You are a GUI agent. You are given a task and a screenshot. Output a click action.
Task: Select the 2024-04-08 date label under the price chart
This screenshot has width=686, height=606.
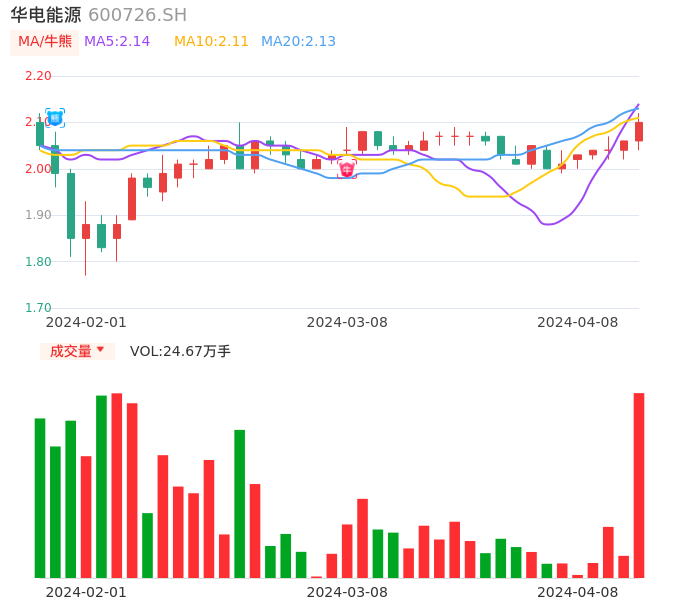578,322
